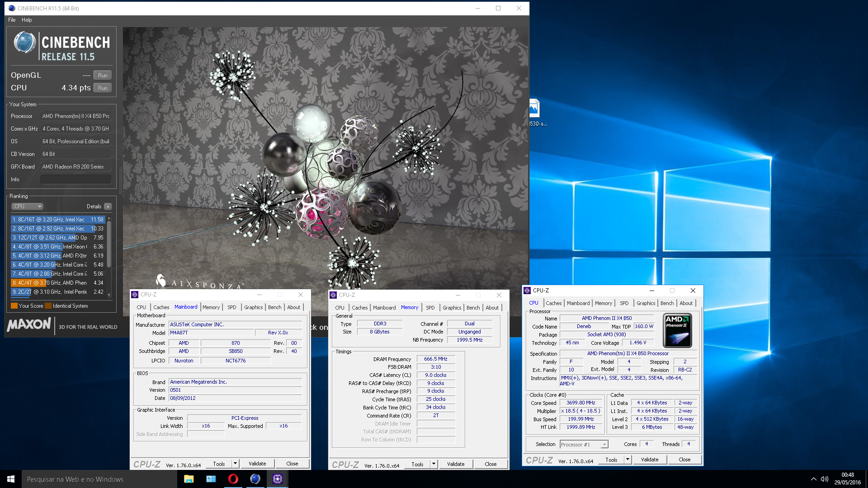The image size is (868, 488).
Task: Open the Details arrow in Ranking
Action: point(108,206)
